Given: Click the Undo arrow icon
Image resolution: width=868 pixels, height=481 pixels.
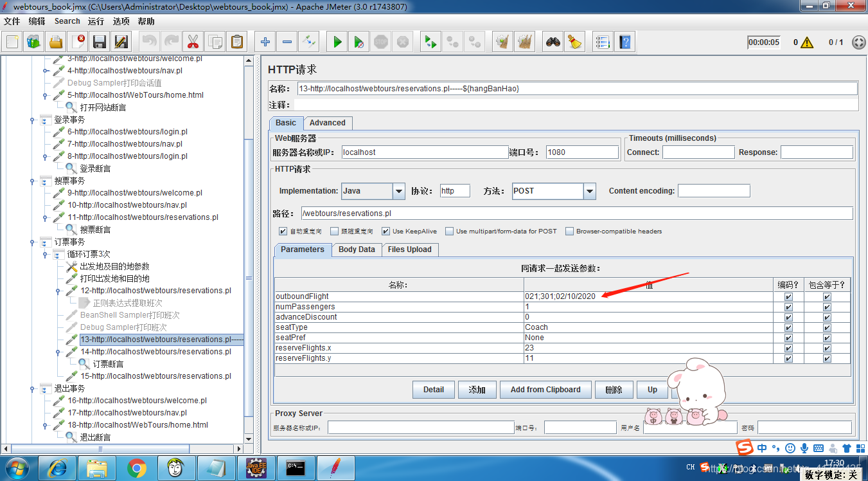Looking at the screenshot, I should [149, 42].
